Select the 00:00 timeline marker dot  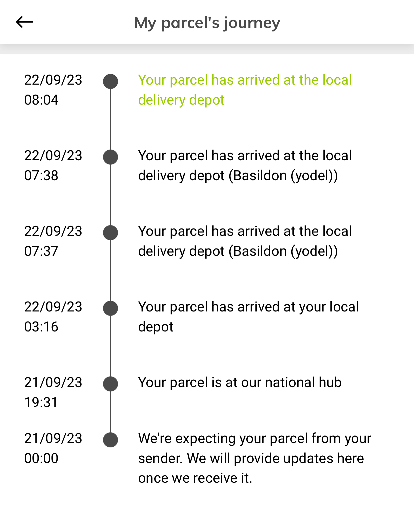[x=110, y=440]
